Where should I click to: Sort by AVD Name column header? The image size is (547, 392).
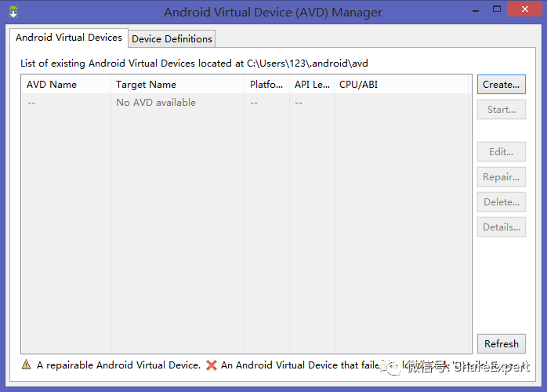coord(66,85)
